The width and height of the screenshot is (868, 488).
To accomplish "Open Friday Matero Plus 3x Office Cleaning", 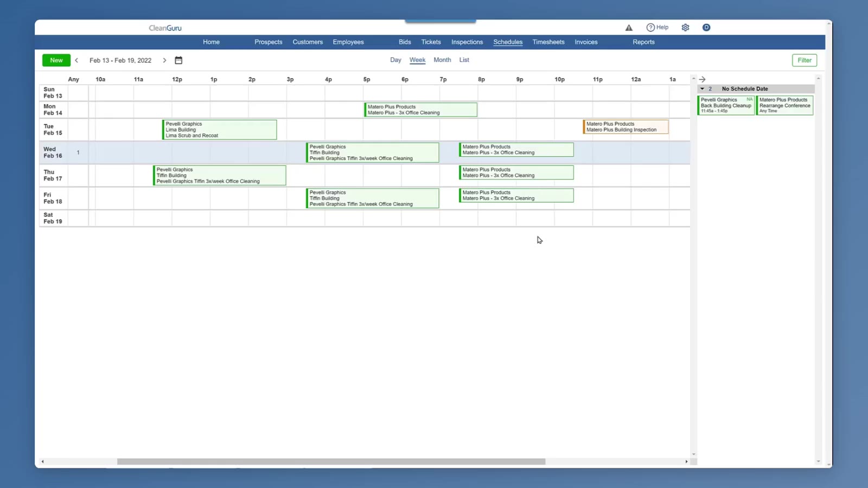I will [x=516, y=195].
